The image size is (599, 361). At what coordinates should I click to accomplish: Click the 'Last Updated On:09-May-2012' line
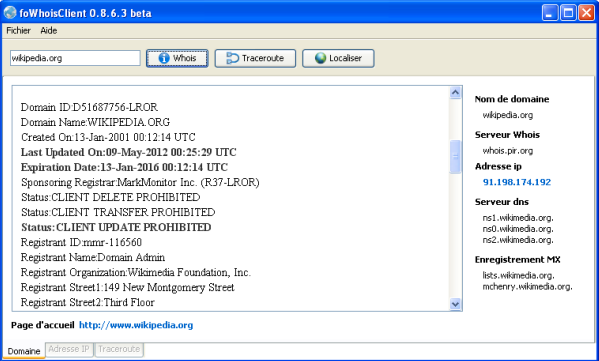tap(128, 152)
